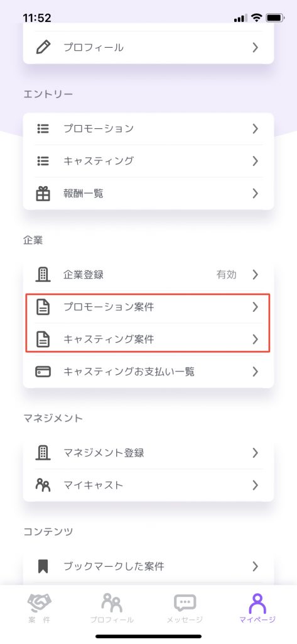
Task: Select the マイページ tab in bottom bar
Action: pos(257,608)
